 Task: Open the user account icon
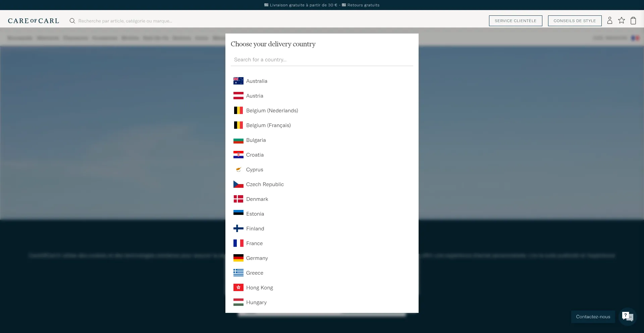click(x=609, y=20)
